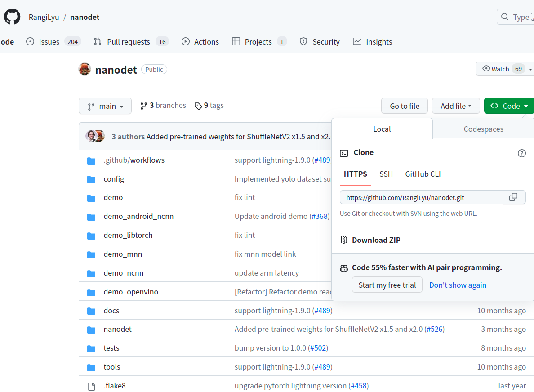534x392 pixels.
Task: Open the Issues tab
Action: tap(53, 42)
